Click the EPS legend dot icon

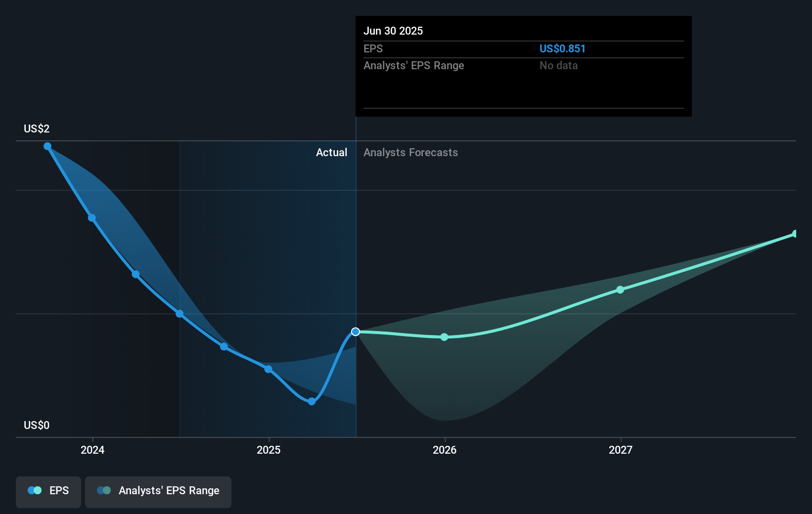(35, 490)
